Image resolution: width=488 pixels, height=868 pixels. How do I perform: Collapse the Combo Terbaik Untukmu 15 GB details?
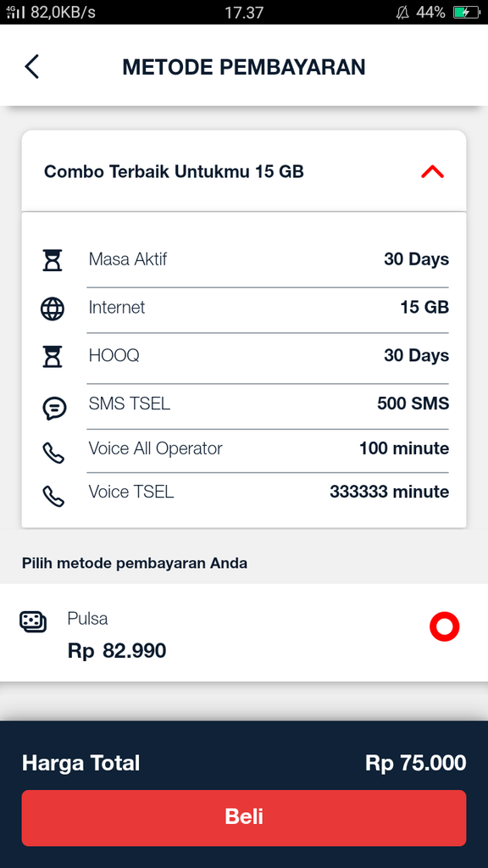pyautogui.click(x=433, y=170)
